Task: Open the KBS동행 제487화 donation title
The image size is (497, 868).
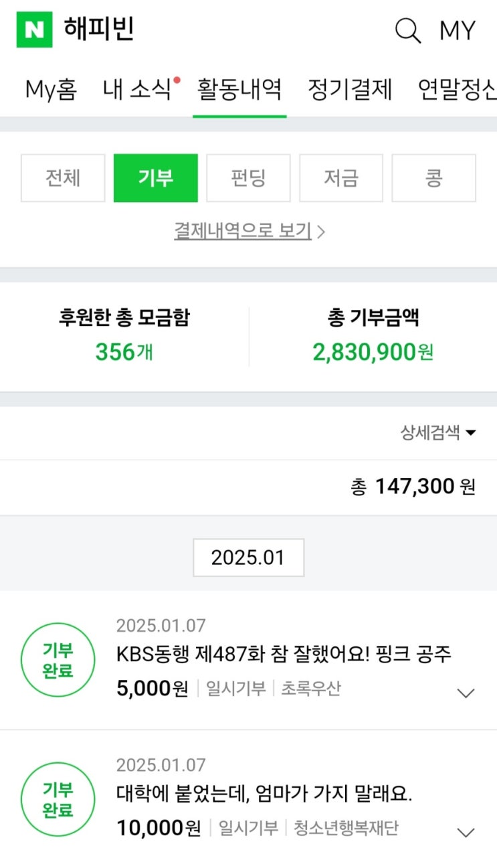Action: point(284,654)
